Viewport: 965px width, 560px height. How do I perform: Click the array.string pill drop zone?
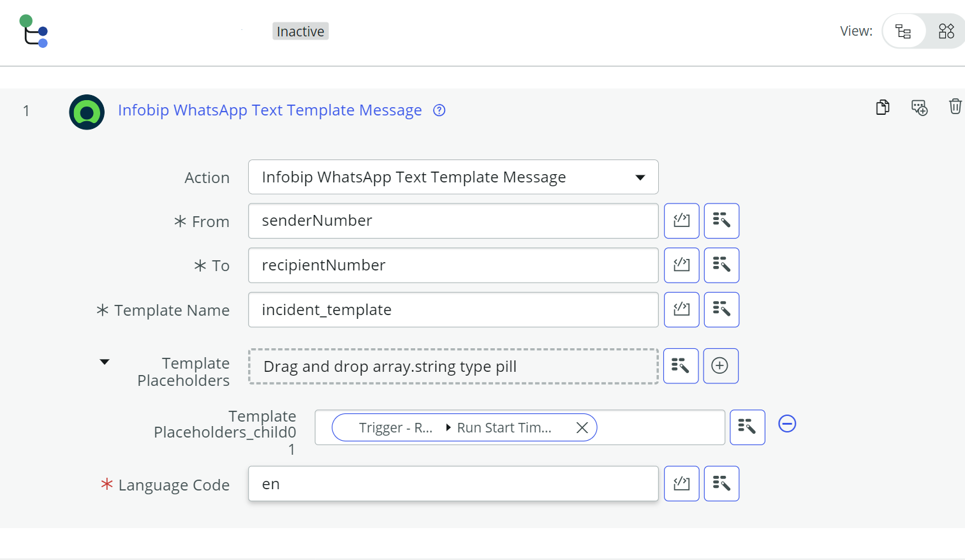pyautogui.click(x=453, y=366)
